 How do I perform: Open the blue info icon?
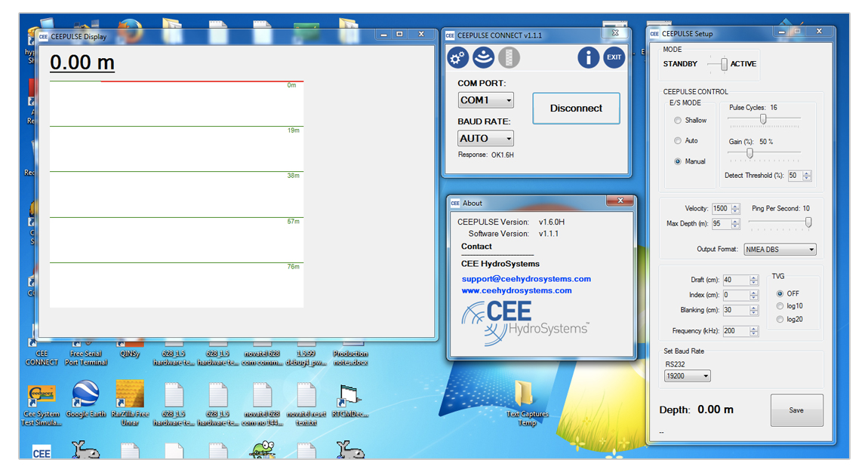589,57
